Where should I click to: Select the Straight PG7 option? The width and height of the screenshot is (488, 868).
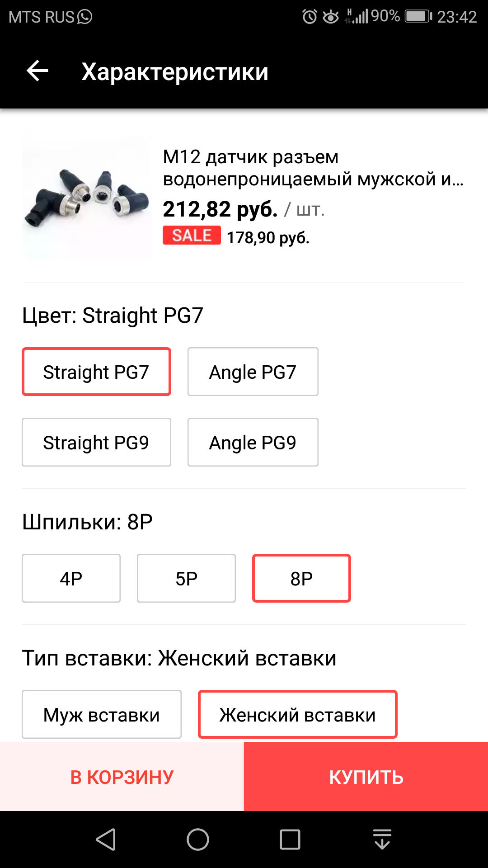96,372
